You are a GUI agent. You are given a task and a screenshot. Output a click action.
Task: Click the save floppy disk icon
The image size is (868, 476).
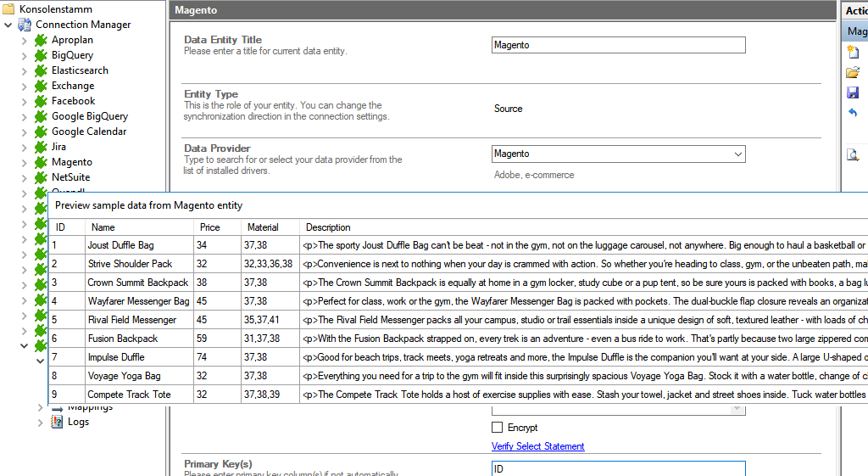pyautogui.click(x=853, y=93)
